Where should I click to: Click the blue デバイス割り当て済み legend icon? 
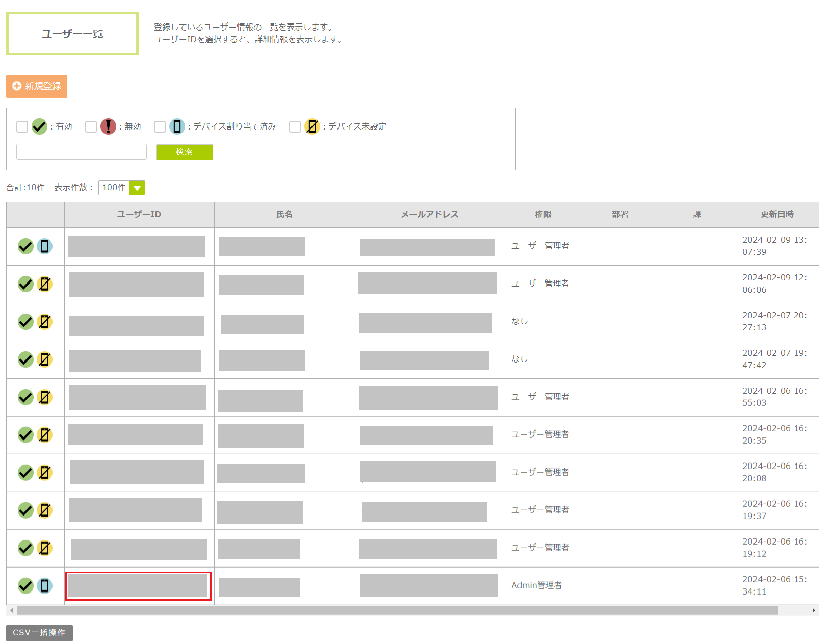(x=177, y=126)
